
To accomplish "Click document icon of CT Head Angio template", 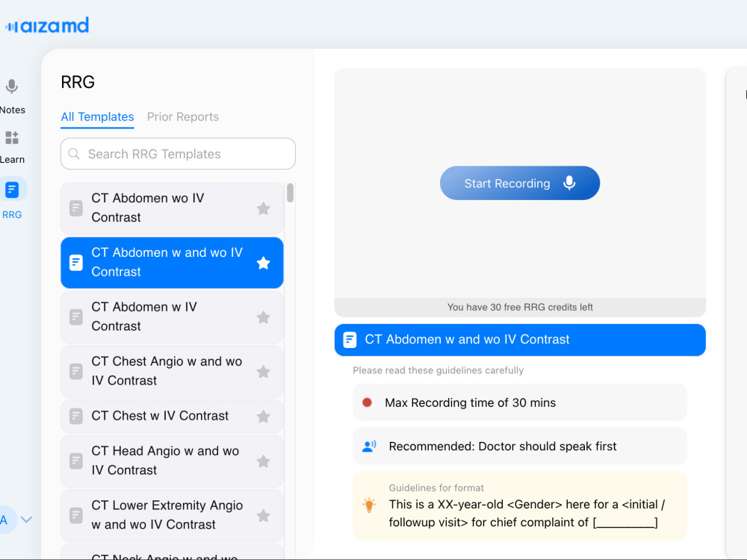I will tap(76, 461).
